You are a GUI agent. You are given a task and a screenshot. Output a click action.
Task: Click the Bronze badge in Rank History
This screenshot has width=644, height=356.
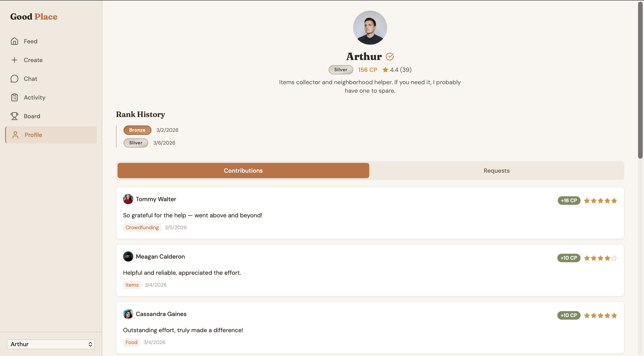coord(137,130)
